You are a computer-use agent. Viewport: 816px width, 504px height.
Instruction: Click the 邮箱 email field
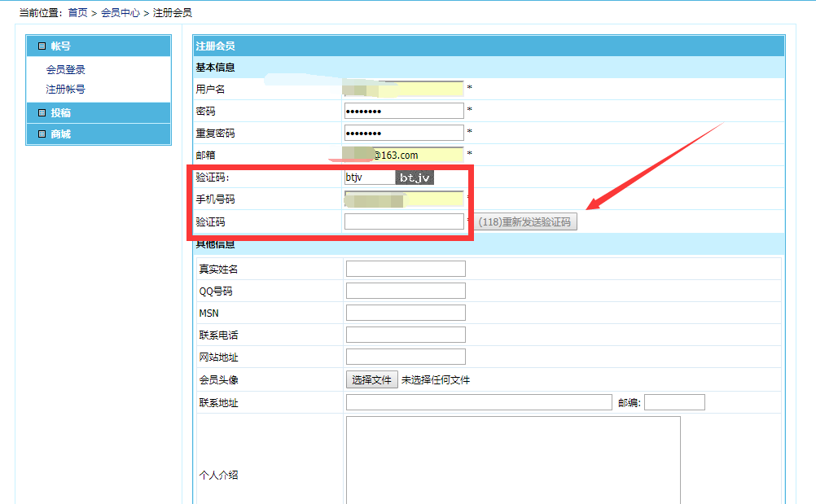404,155
